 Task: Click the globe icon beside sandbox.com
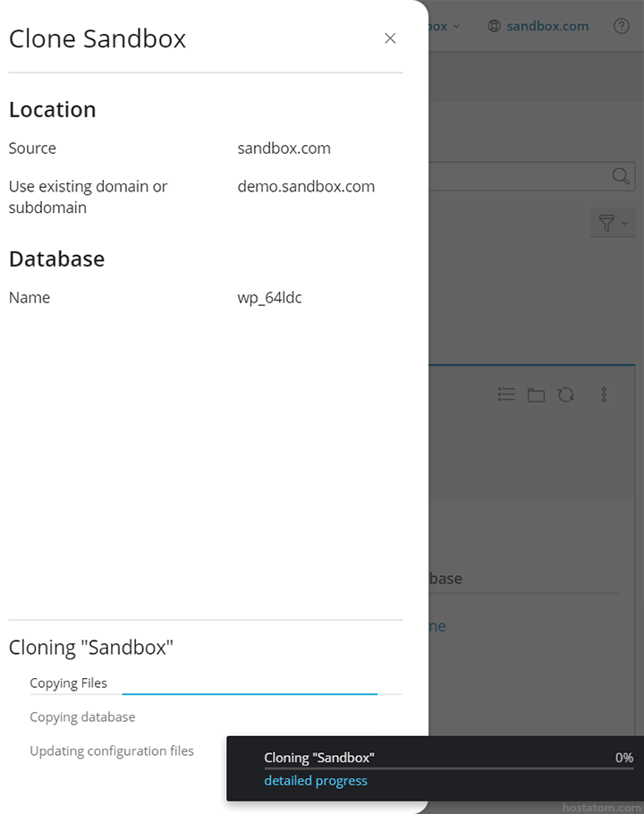click(494, 26)
